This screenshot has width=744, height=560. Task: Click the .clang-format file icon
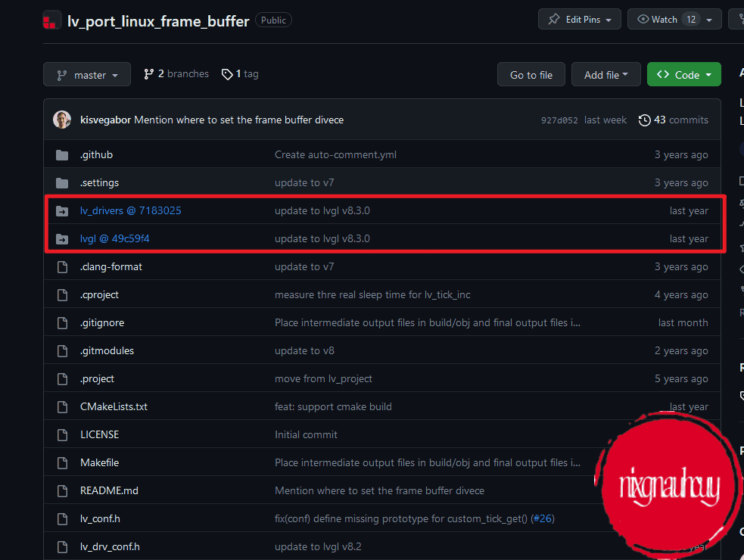62,266
